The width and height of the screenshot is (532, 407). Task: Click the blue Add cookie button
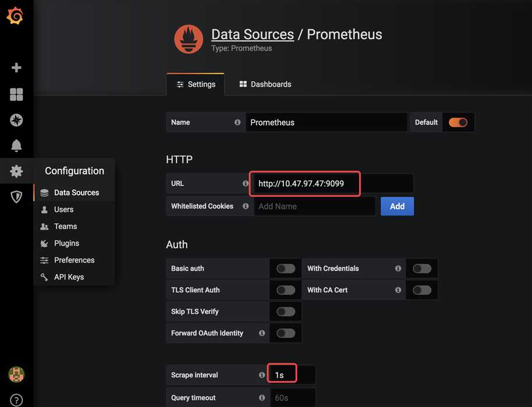398,206
